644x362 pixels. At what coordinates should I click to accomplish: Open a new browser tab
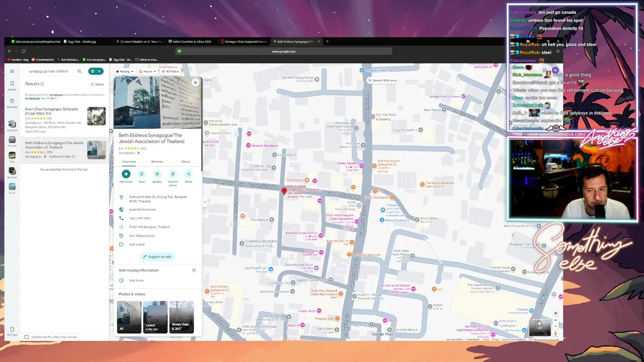pyautogui.click(x=327, y=42)
